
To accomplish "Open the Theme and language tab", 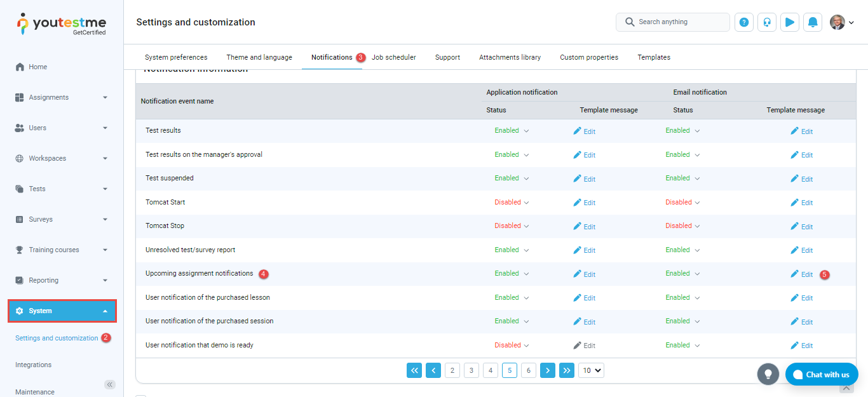I will coord(259,57).
